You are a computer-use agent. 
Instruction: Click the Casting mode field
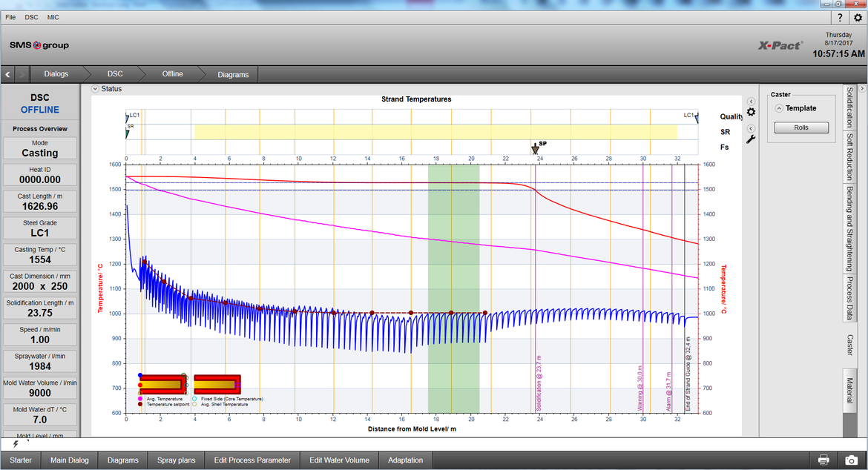pyautogui.click(x=40, y=148)
